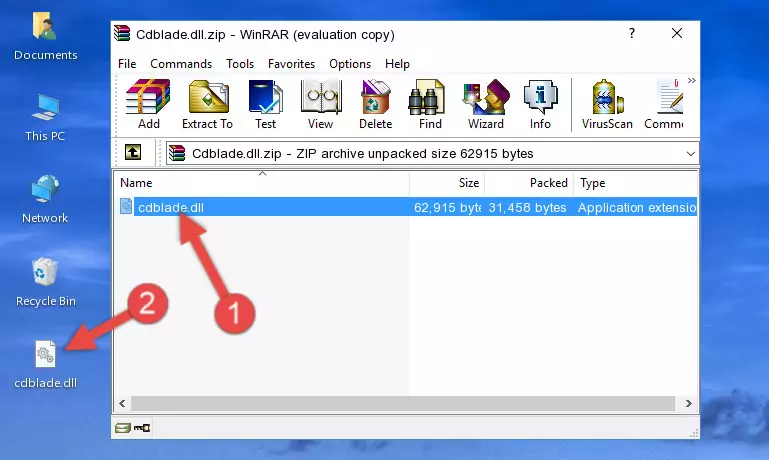Viewport: 769px width, 460px height.
Task: Click the 31,458 bytes packed value
Action: (527, 207)
